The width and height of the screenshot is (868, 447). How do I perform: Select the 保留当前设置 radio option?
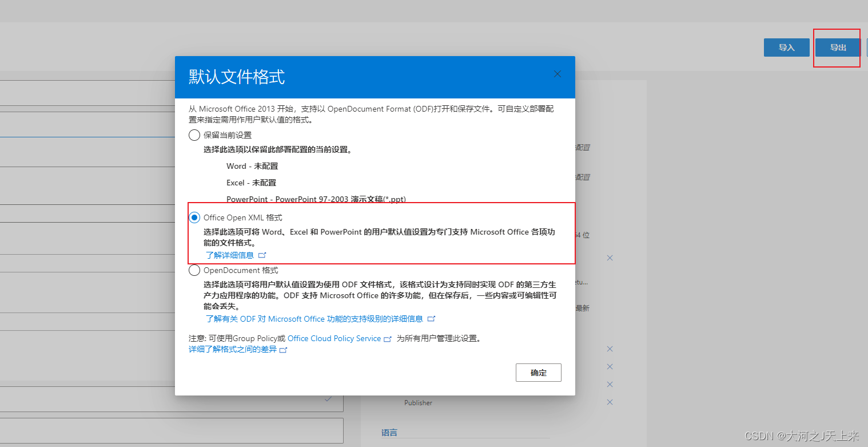point(194,135)
